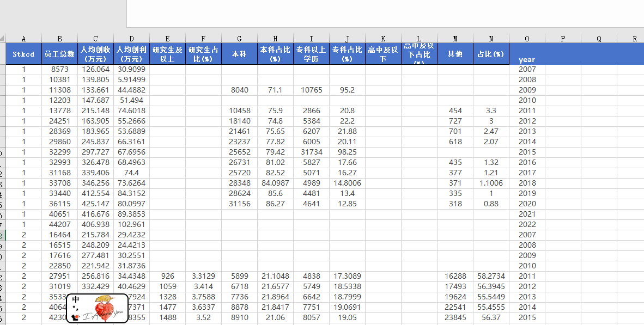Select column M header
This screenshot has height=325, width=644.
click(x=455, y=39)
